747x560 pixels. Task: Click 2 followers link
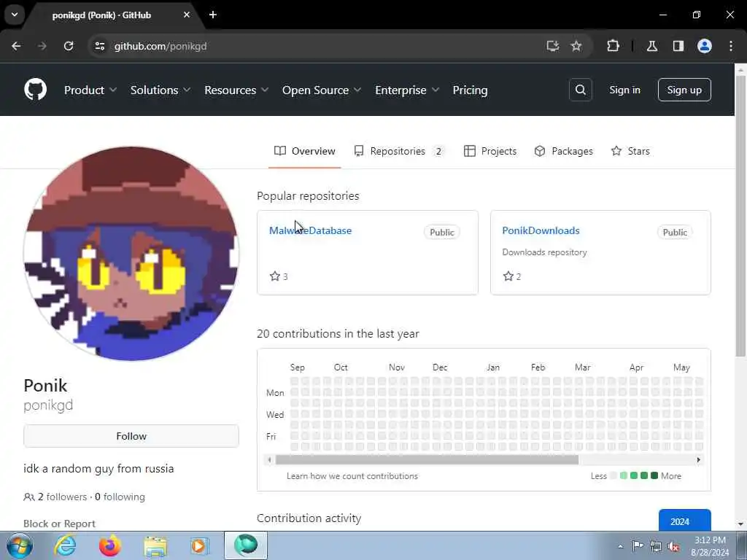[x=63, y=497]
